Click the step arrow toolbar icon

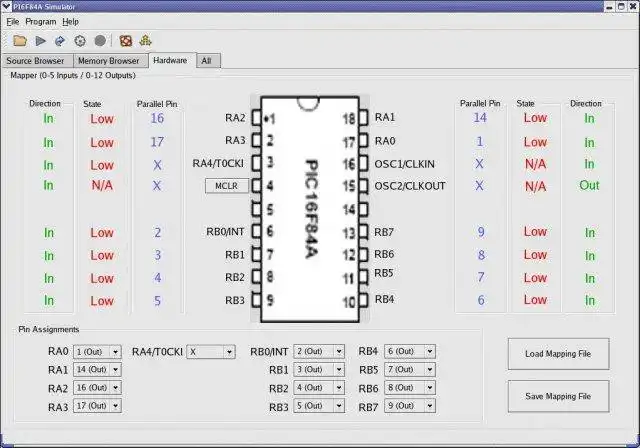click(60, 41)
